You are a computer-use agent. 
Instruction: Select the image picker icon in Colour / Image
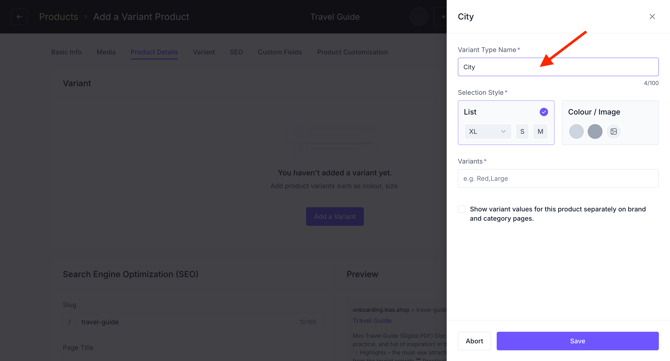coord(614,132)
